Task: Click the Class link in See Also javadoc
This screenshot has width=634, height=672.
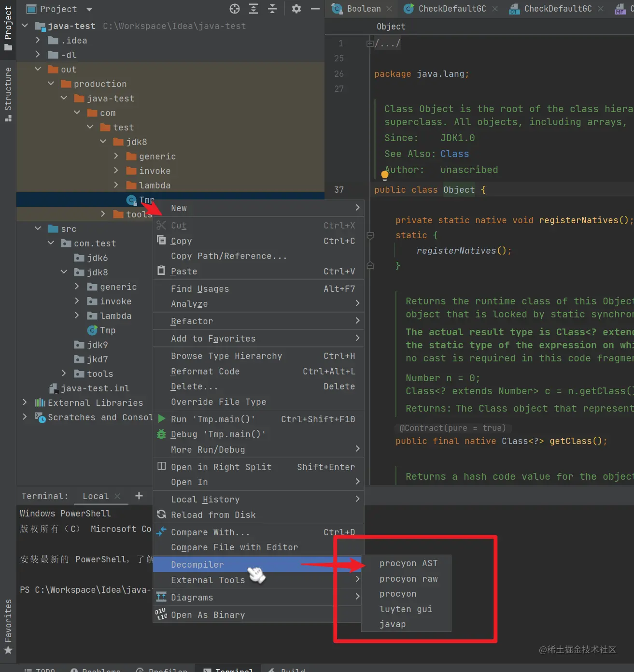Action: (454, 154)
